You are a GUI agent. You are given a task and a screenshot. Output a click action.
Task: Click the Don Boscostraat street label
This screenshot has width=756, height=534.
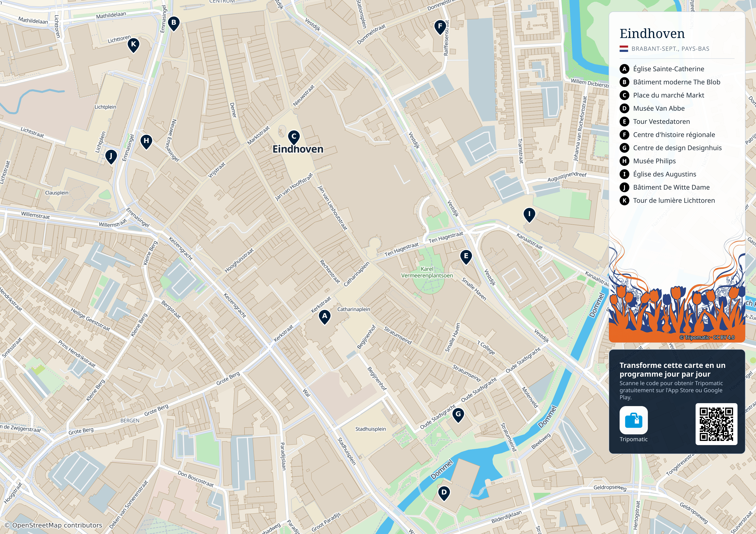point(196,479)
